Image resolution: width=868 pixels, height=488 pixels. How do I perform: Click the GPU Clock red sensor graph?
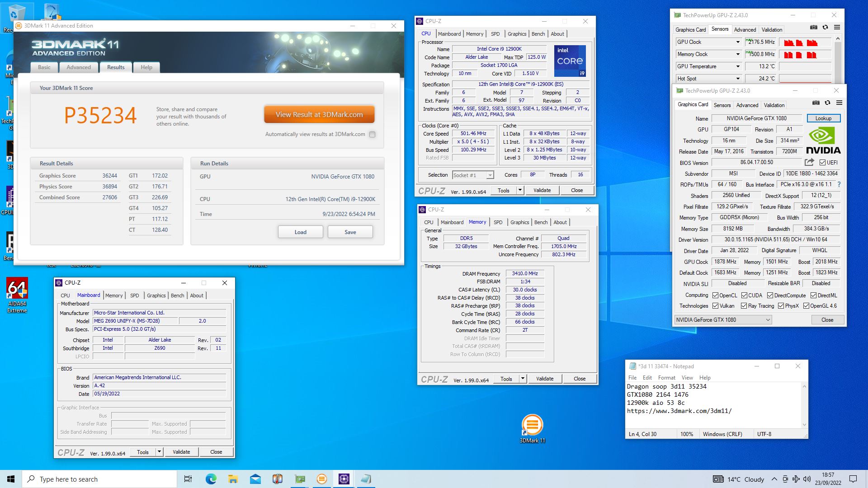click(805, 42)
